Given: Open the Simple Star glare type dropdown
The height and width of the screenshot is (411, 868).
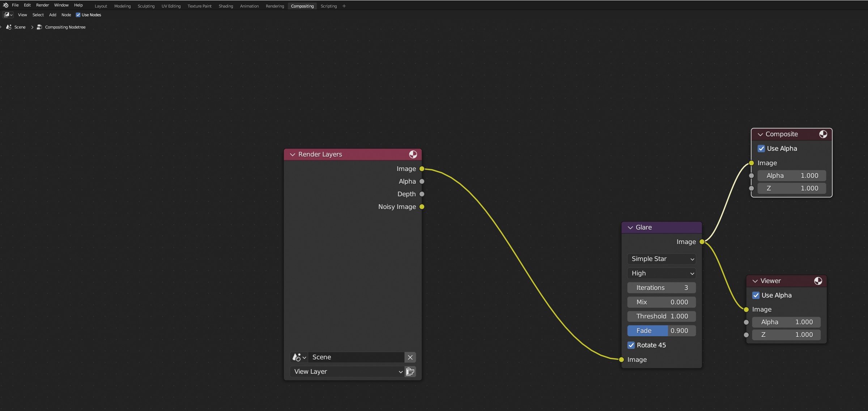Looking at the screenshot, I should tap(661, 259).
